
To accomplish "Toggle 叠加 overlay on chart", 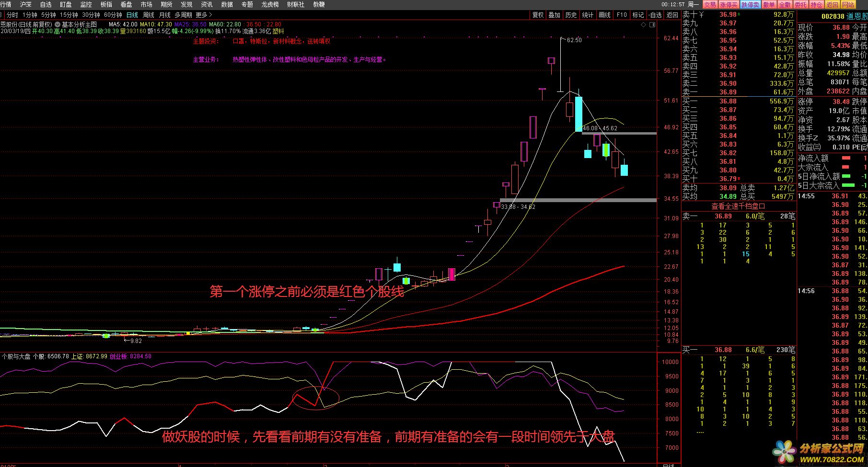I will pyautogui.click(x=555, y=15).
